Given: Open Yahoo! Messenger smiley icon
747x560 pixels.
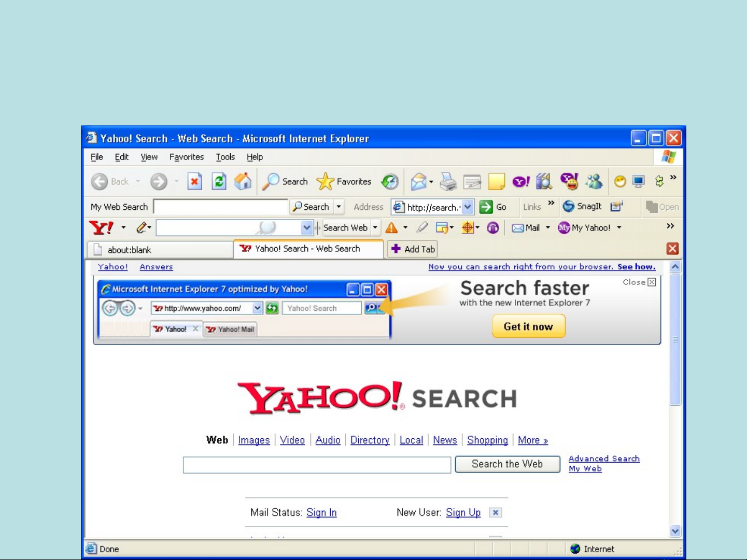Looking at the screenshot, I should coord(569,181).
